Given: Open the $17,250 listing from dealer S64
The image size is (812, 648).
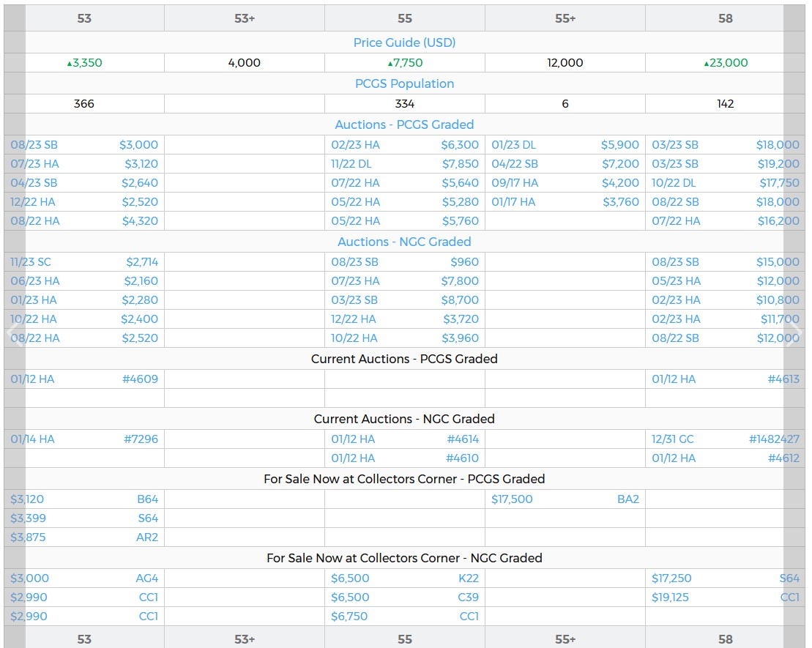Looking at the screenshot, I should tap(726, 578).
